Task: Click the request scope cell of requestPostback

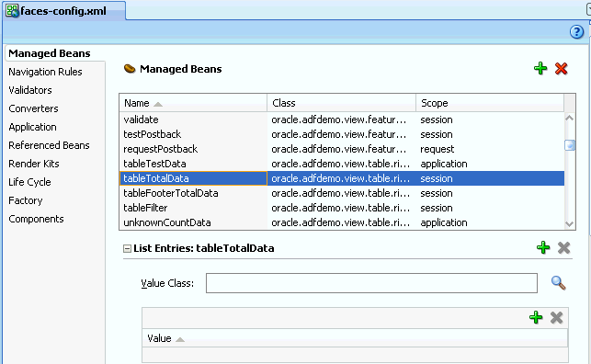Action: (490, 149)
